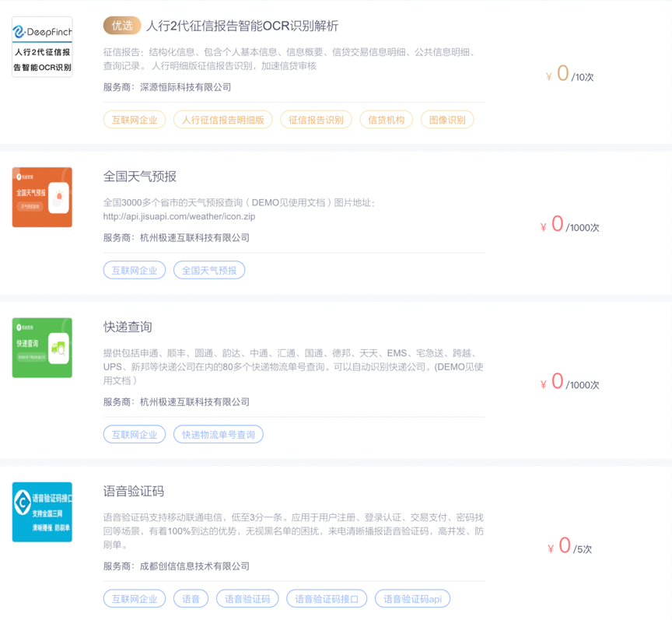Select the 语音验证码接口 tag
Screen dimensions: 672x620
[x=327, y=598]
